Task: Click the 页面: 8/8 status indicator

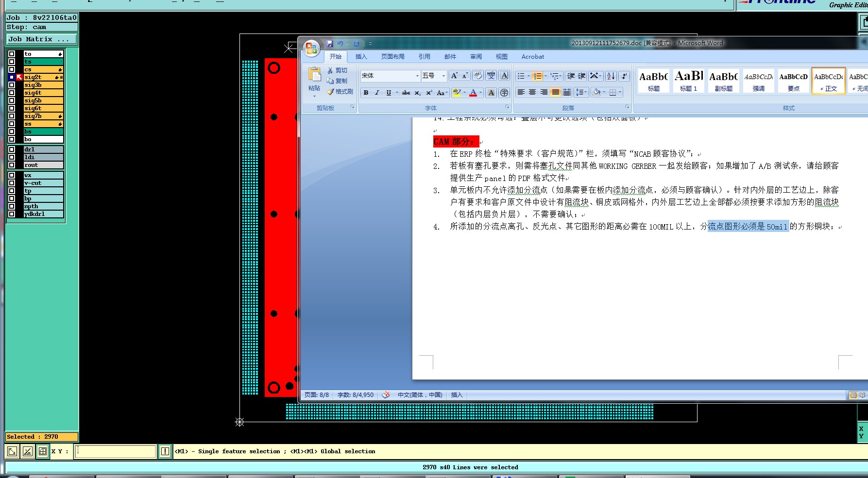Action: click(316, 395)
